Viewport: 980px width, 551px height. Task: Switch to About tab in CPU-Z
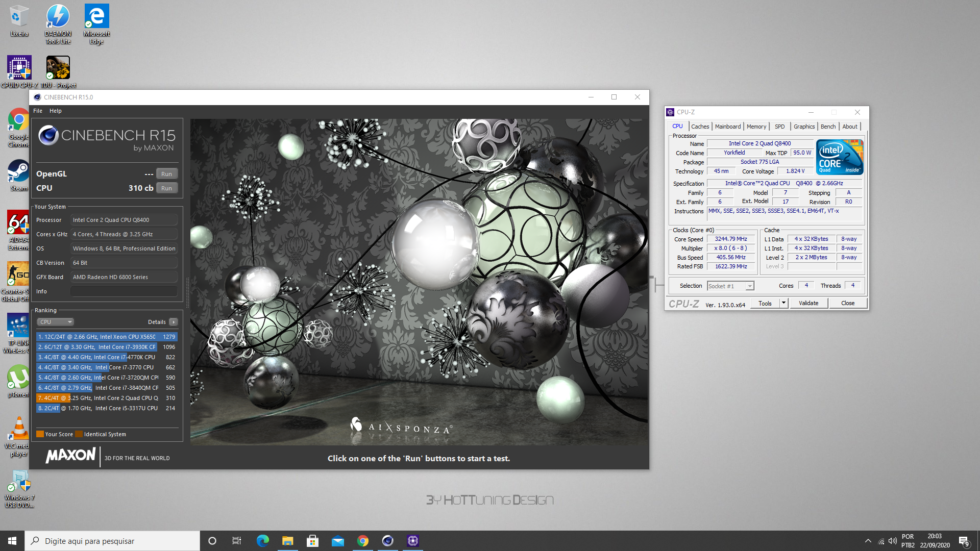(850, 127)
